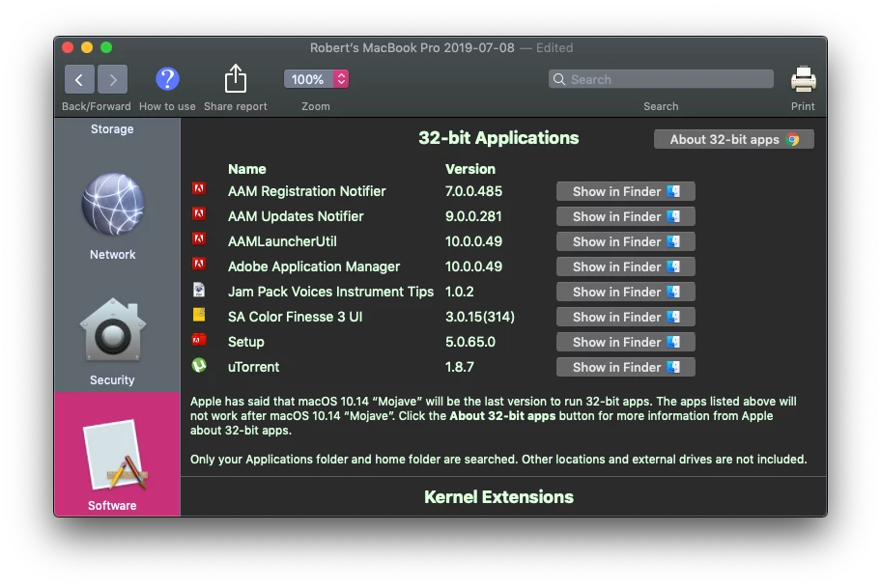Select the AAM Updates Notifier name
Viewport: 881px width, 588px height.
(296, 216)
